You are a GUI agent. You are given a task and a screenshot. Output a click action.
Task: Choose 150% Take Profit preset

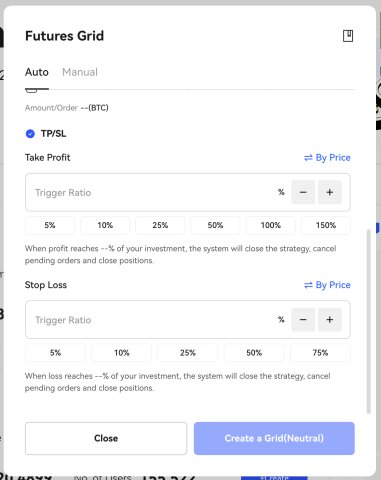click(x=326, y=225)
